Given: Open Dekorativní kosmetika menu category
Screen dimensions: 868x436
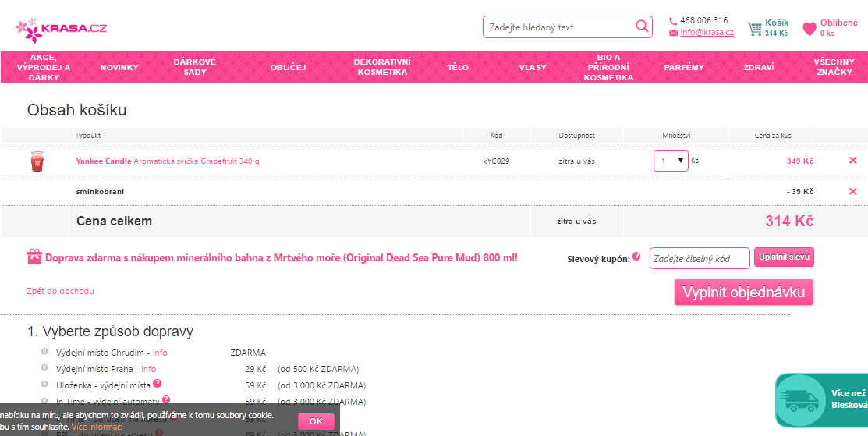Looking at the screenshot, I should pos(382,67).
